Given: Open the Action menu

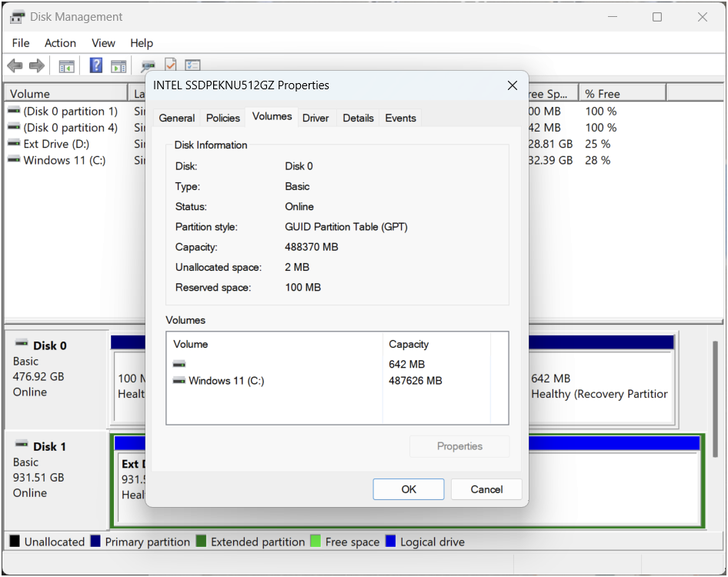Looking at the screenshot, I should point(60,43).
